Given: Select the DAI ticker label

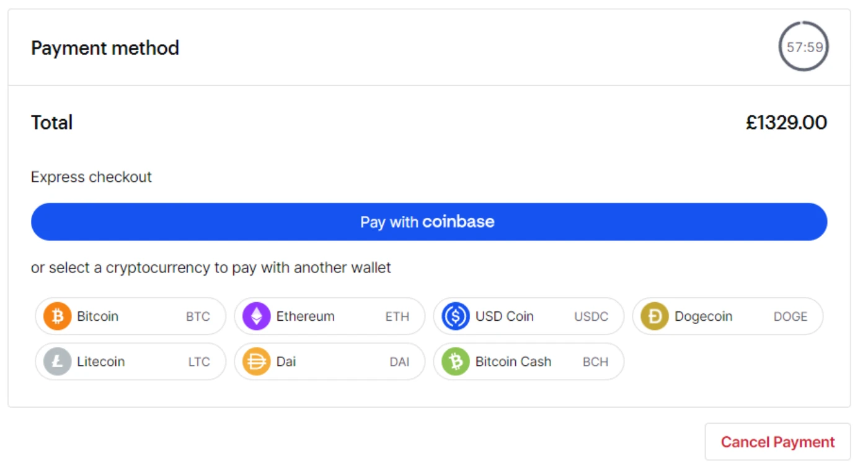Looking at the screenshot, I should (400, 362).
